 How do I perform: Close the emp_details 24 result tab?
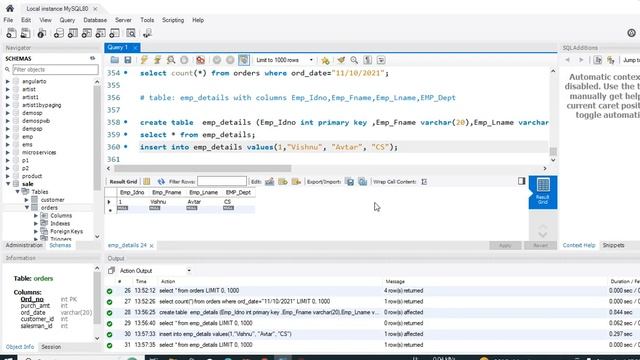(151, 246)
